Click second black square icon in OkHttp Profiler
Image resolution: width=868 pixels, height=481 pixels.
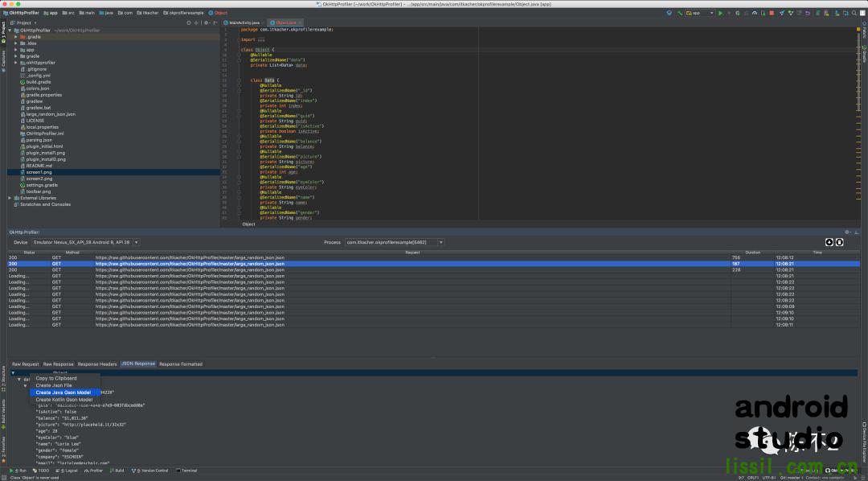(x=839, y=242)
